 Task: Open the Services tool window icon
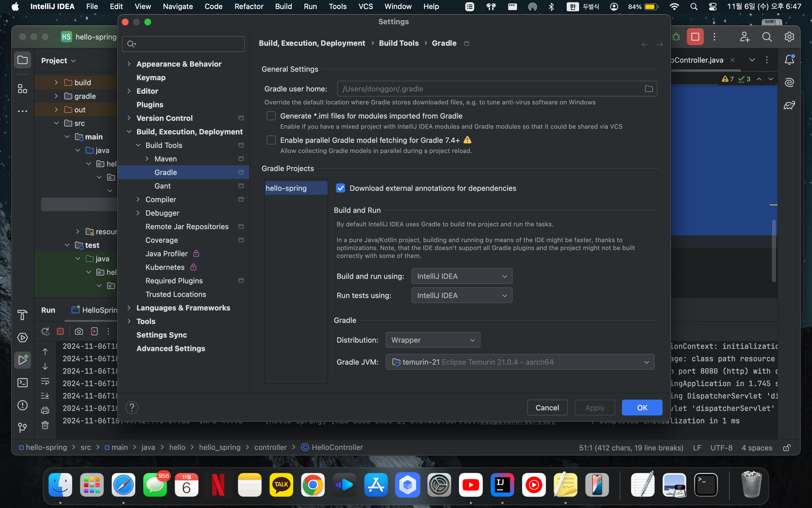click(23, 337)
